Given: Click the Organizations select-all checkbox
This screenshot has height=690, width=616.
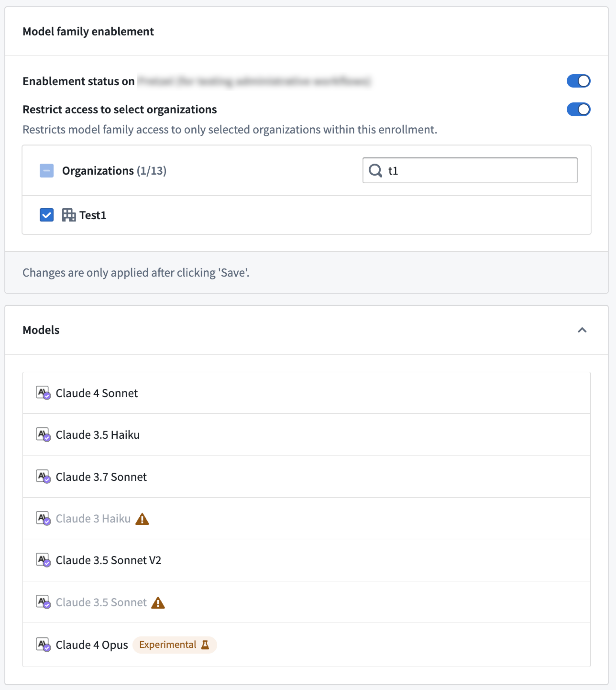Looking at the screenshot, I should (x=46, y=171).
